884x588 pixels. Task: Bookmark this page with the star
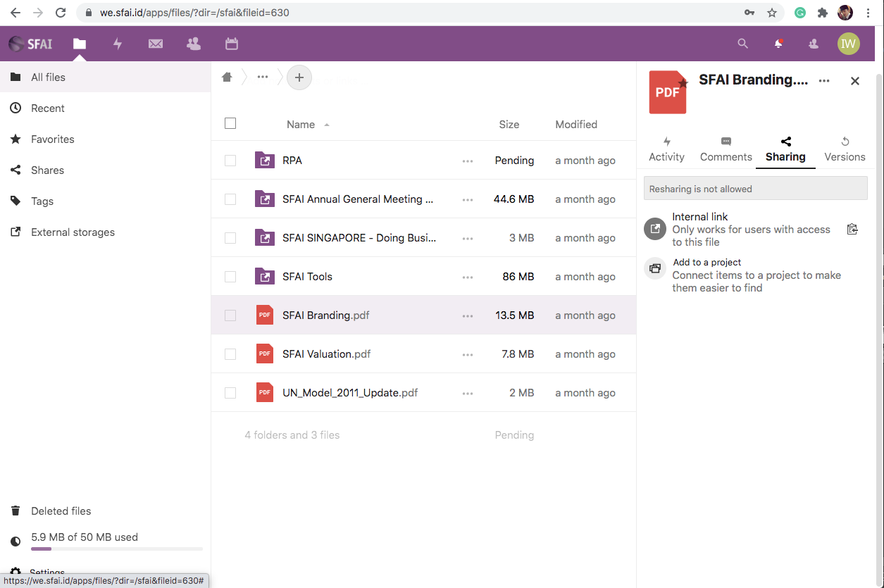(772, 13)
